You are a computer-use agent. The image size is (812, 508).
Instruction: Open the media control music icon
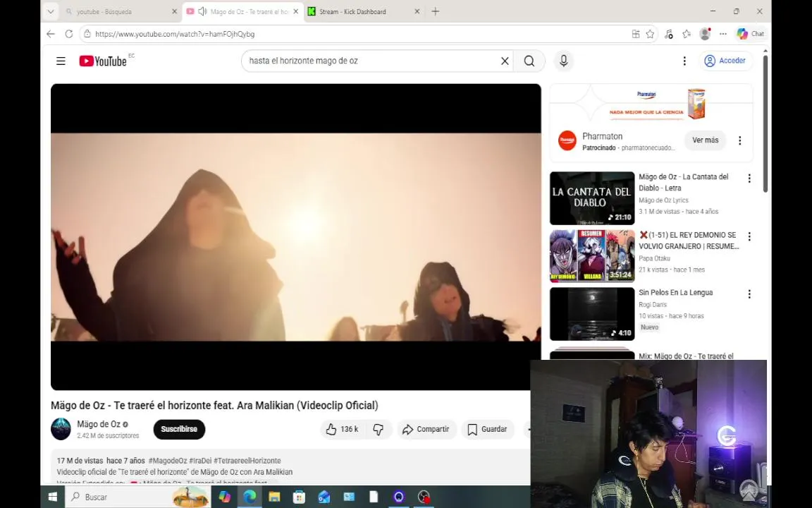(668, 34)
